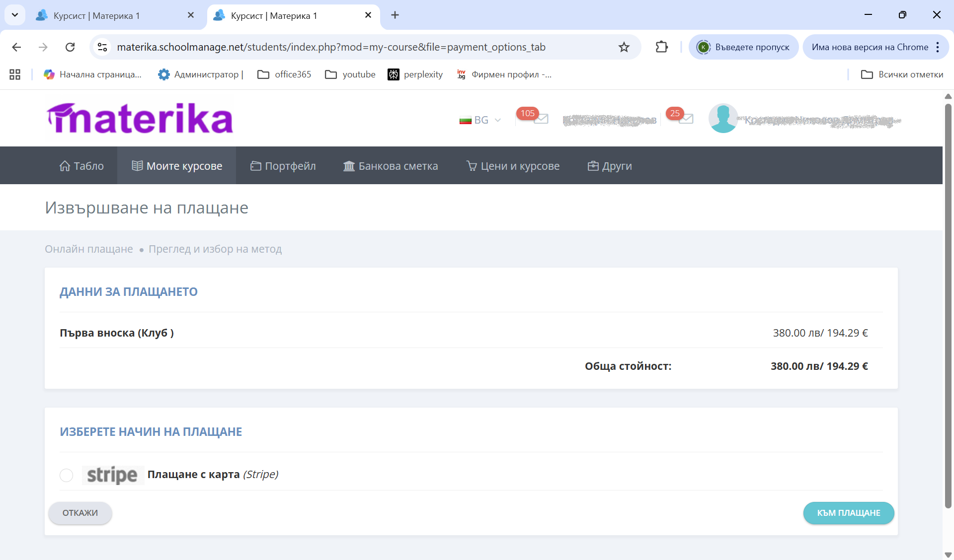The width and height of the screenshot is (954, 560).
Task: Click the browser forward arrow
Action: pyautogui.click(x=43, y=47)
